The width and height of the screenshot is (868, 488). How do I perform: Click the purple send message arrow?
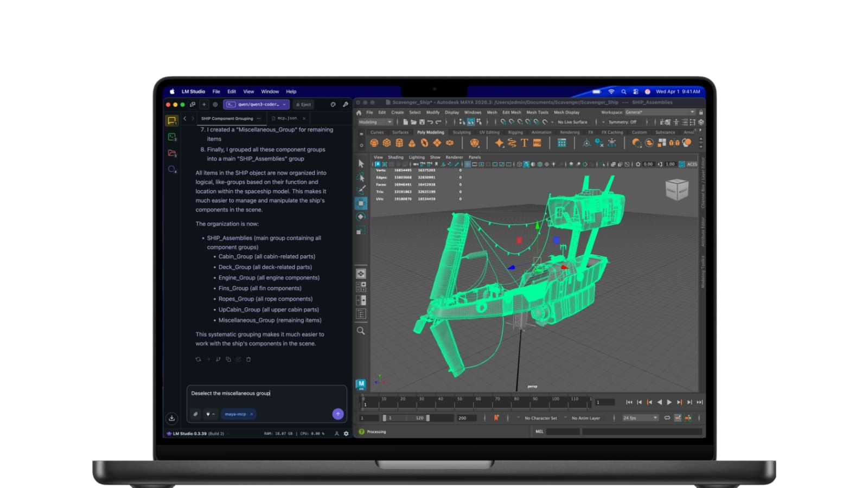[337, 414]
